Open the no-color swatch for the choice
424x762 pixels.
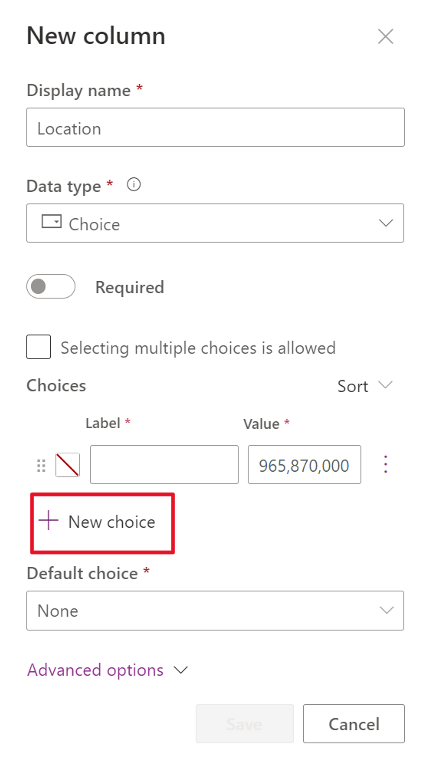[x=68, y=465]
